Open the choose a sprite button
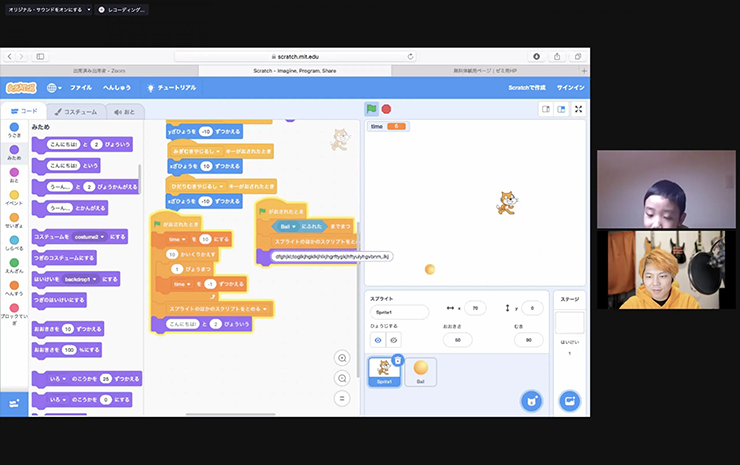The height and width of the screenshot is (465, 740). click(531, 401)
